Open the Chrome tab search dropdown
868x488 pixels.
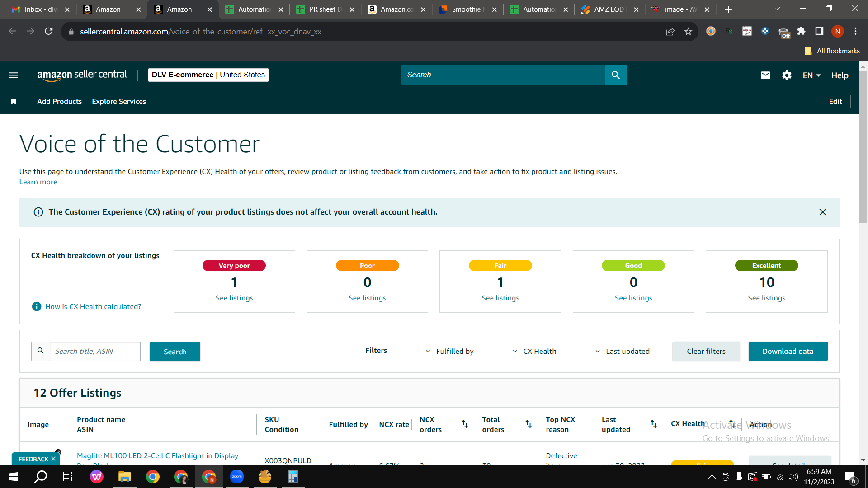point(777,9)
